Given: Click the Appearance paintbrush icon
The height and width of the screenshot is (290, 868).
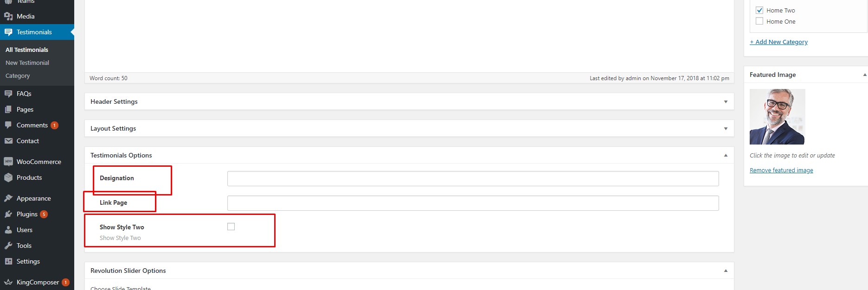Looking at the screenshot, I should [8, 198].
